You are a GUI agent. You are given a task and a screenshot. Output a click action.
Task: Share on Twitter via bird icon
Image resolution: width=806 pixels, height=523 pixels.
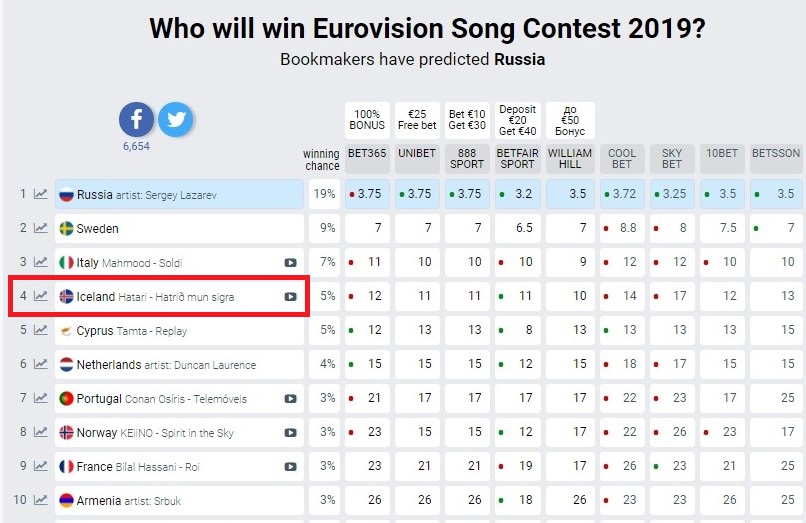(176, 119)
